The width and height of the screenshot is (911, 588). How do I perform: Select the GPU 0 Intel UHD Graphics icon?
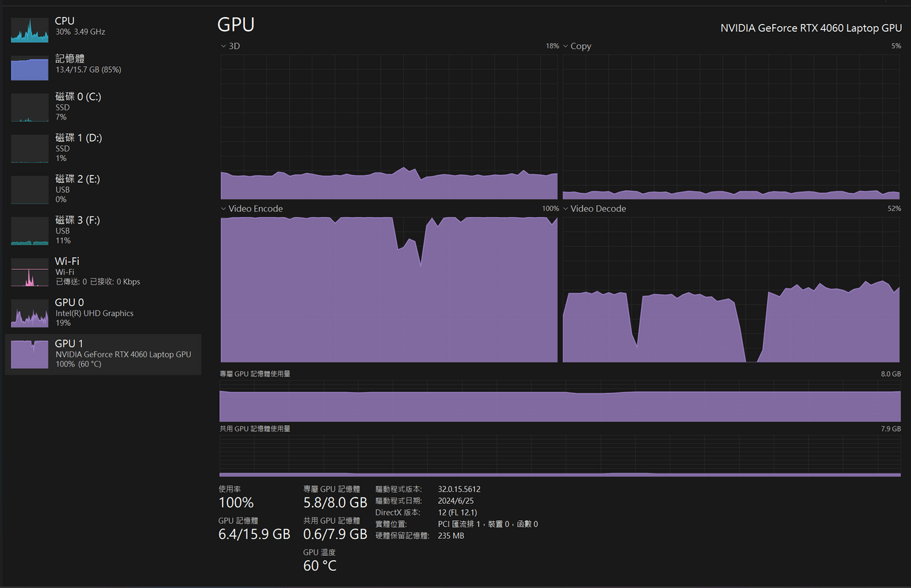29,313
